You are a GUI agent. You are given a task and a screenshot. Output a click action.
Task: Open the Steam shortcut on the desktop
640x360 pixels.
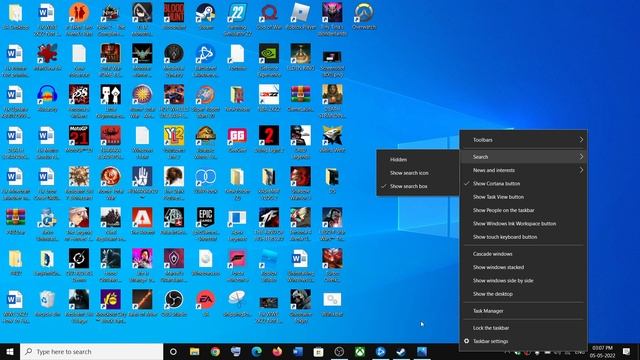205,17
